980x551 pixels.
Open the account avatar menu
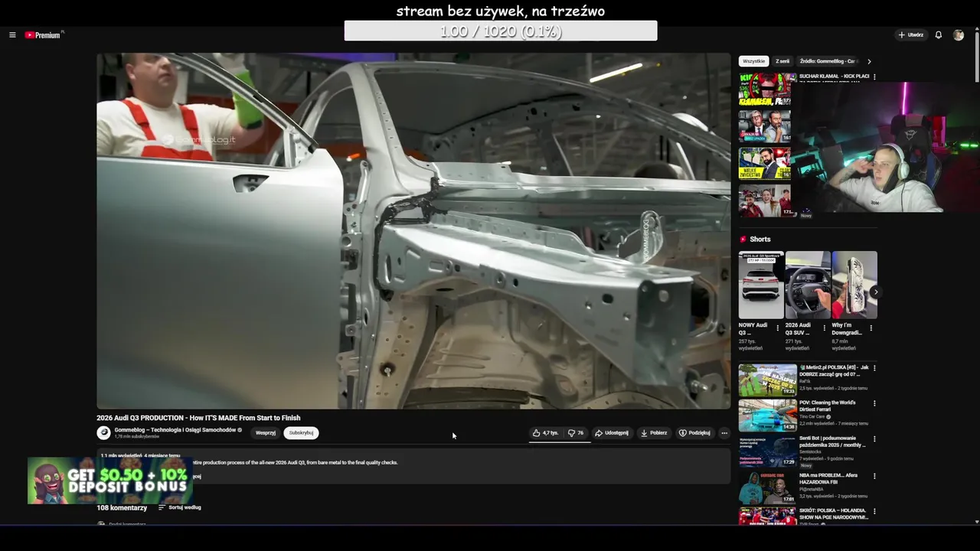pyautogui.click(x=959, y=35)
